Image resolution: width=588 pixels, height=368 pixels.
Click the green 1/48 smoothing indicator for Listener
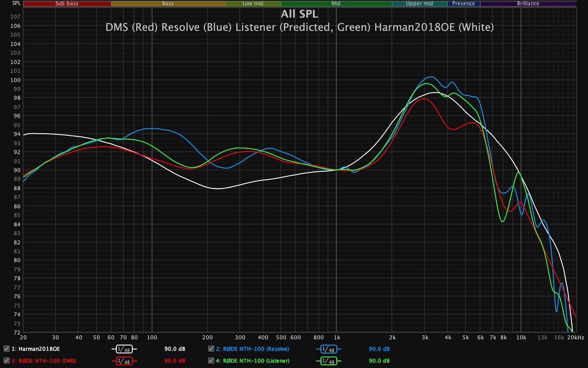(x=329, y=361)
